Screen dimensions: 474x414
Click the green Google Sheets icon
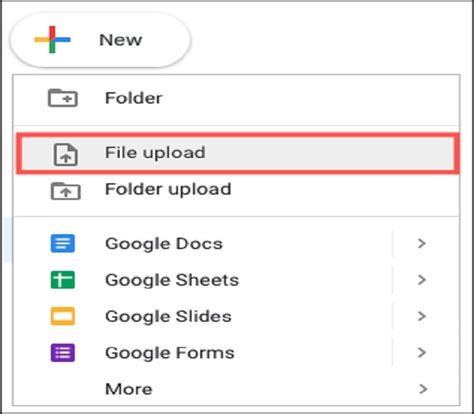coord(63,280)
